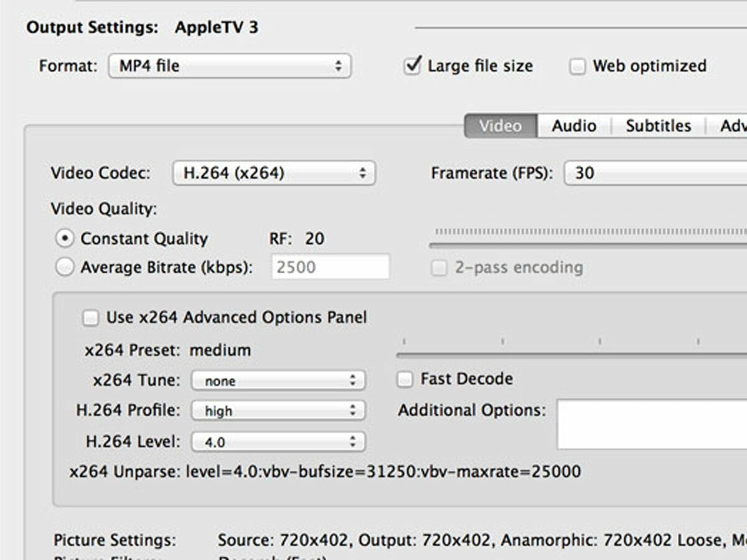Open the Framerate (FPS) dropdown showing 30
The height and width of the screenshot is (560, 747).
point(655,173)
